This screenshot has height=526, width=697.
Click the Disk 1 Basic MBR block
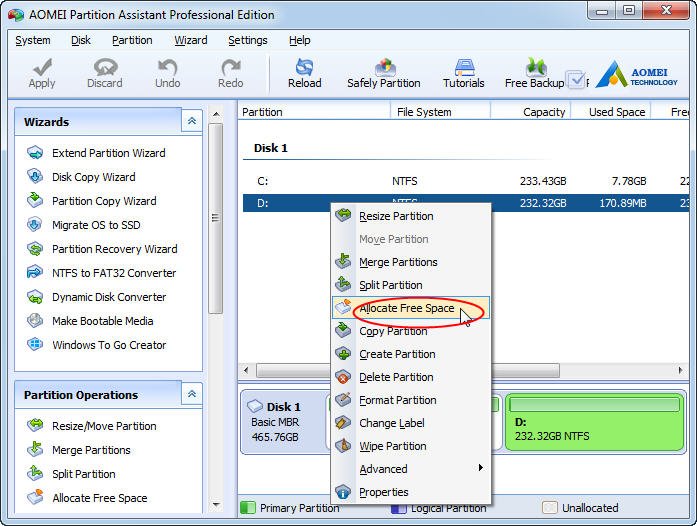pos(285,422)
